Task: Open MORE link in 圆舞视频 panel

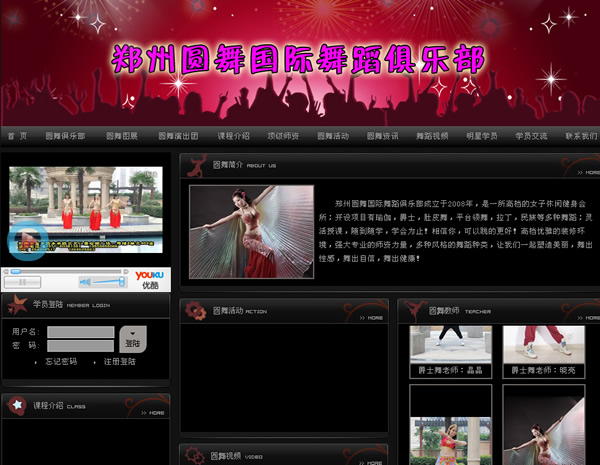Action: tap(371, 463)
